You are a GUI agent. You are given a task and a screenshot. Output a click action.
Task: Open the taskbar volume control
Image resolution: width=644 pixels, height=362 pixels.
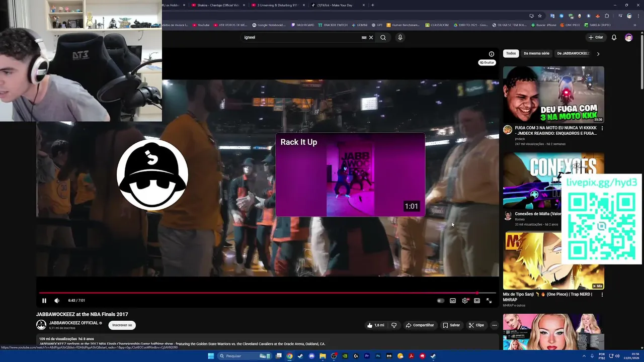[618, 356]
